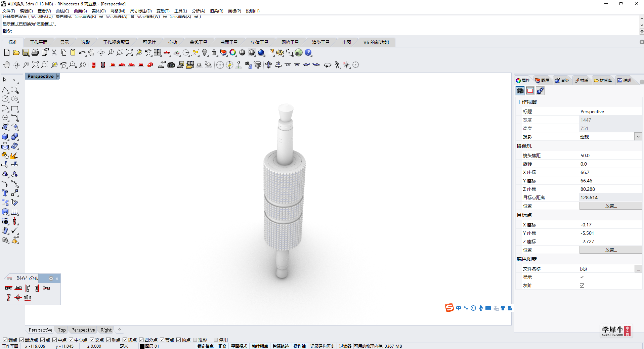Open help with the question mark icon

308,52
